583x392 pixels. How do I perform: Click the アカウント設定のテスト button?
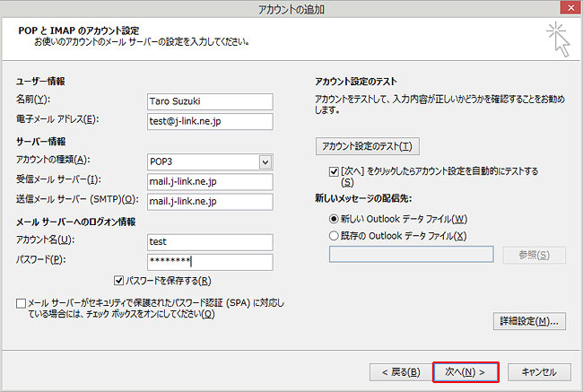pyautogui.click(x=368, y=146)
